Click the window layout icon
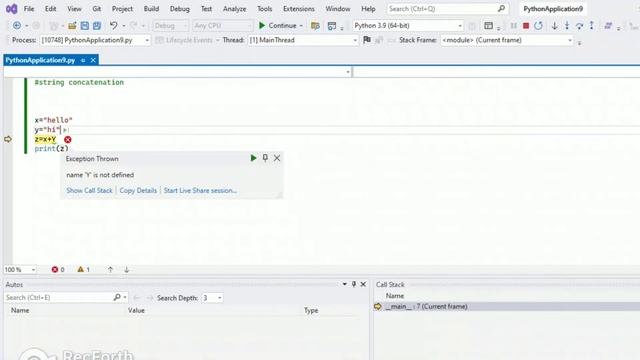 click(x=488, y=26)
